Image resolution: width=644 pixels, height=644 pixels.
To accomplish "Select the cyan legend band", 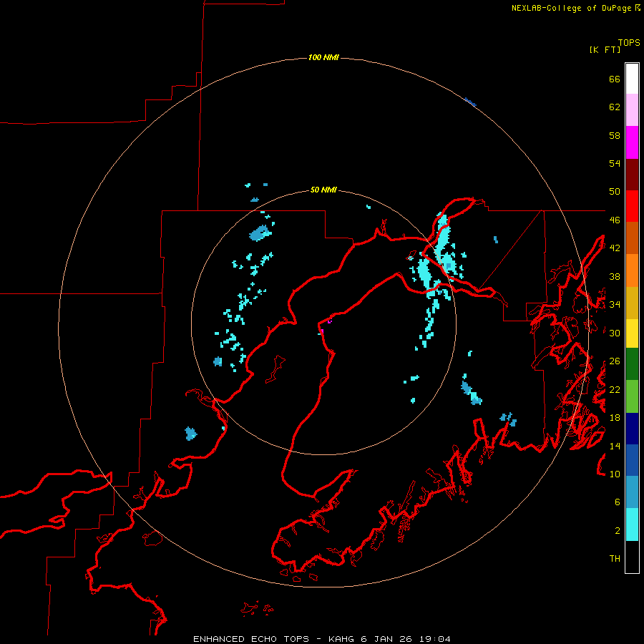I will click(632, 525).
